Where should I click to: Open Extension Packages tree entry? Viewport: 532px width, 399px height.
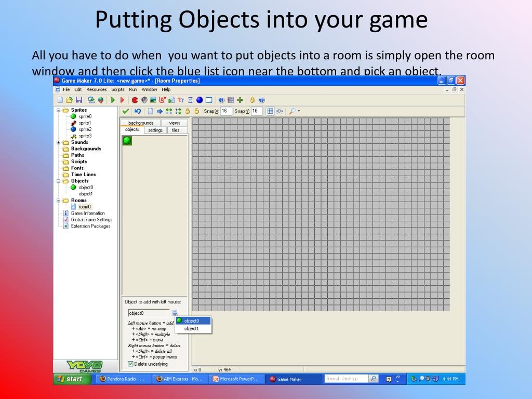tap(90, 226)
